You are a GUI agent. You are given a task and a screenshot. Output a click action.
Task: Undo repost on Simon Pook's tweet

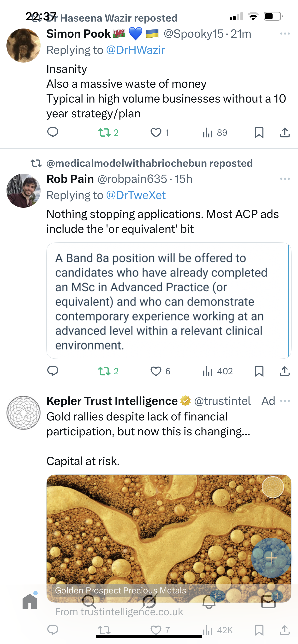pyautogui.click(x=104, y=132)
